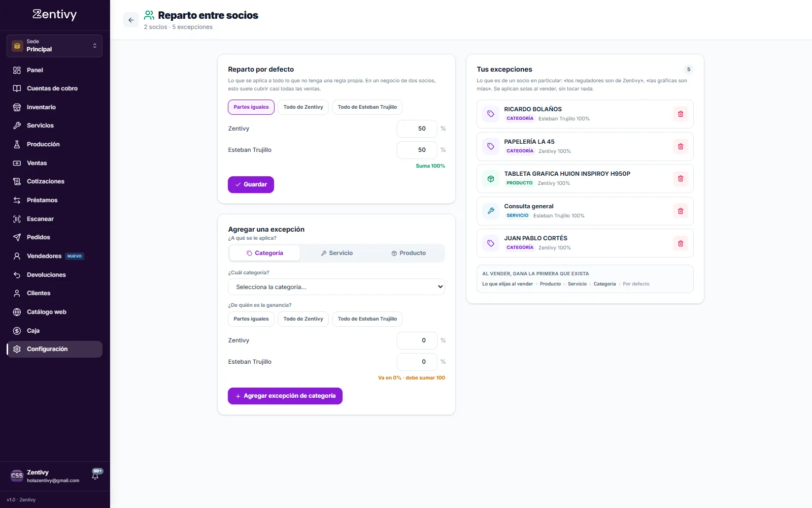
Task: Delete the RICARDO BOLAÑOS exception
Action: 681,114
